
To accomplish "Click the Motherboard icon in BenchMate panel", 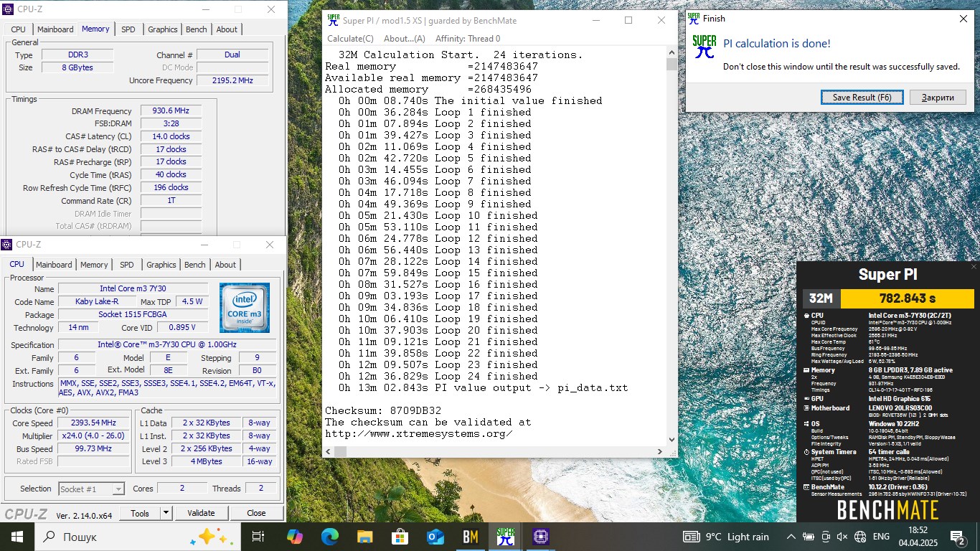I will tap(806, 408).
